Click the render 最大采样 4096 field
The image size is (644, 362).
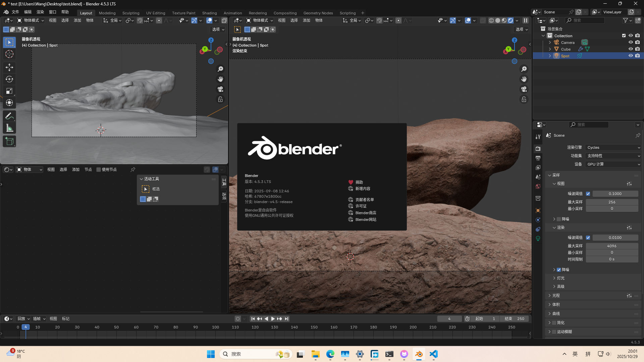pos(612,246)
